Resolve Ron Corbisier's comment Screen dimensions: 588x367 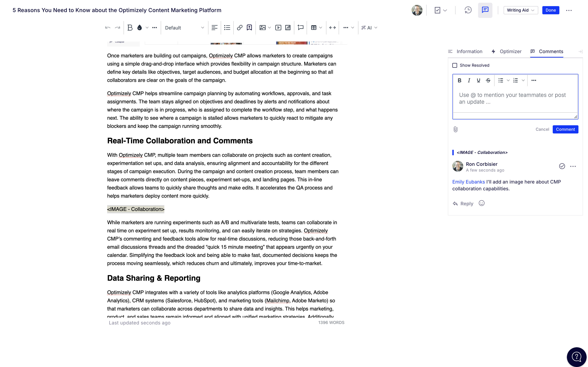[562, 166]
